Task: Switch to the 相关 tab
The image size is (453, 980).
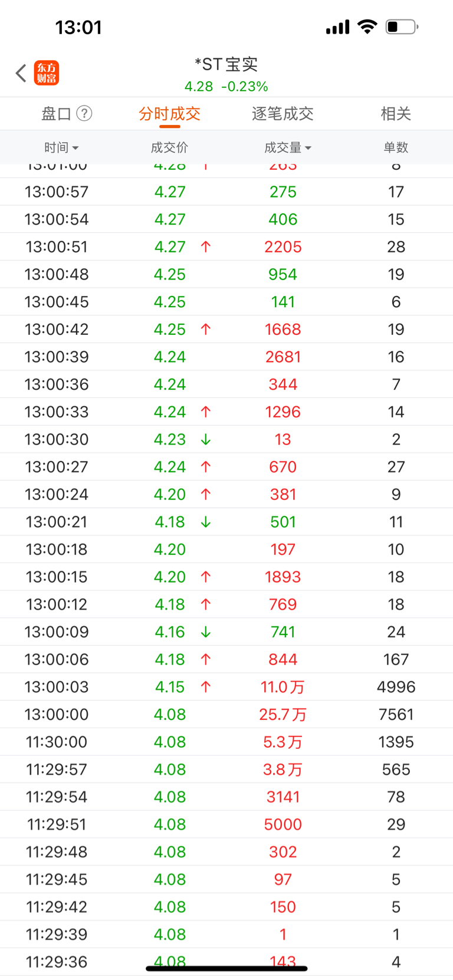Action: point(396,113)
